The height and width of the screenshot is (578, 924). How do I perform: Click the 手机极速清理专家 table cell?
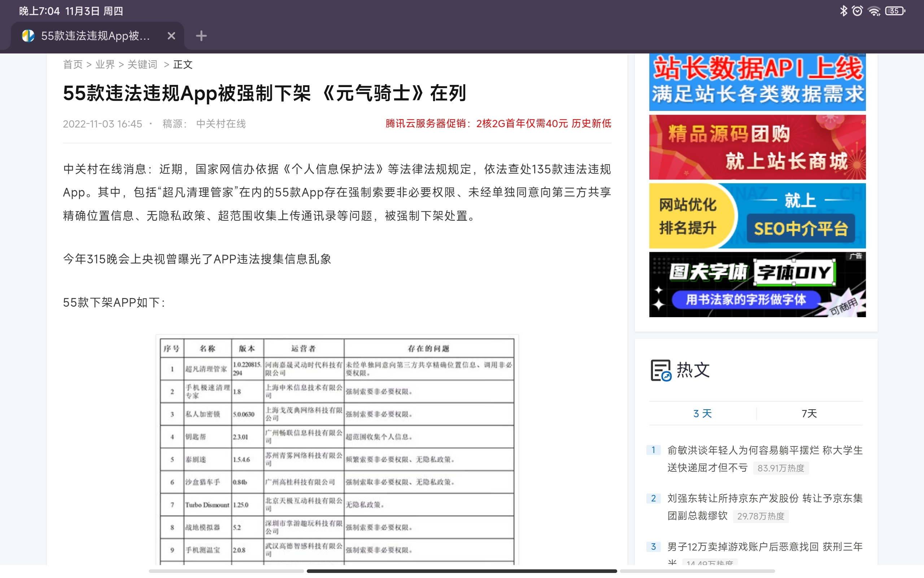(x=207, y=392)
